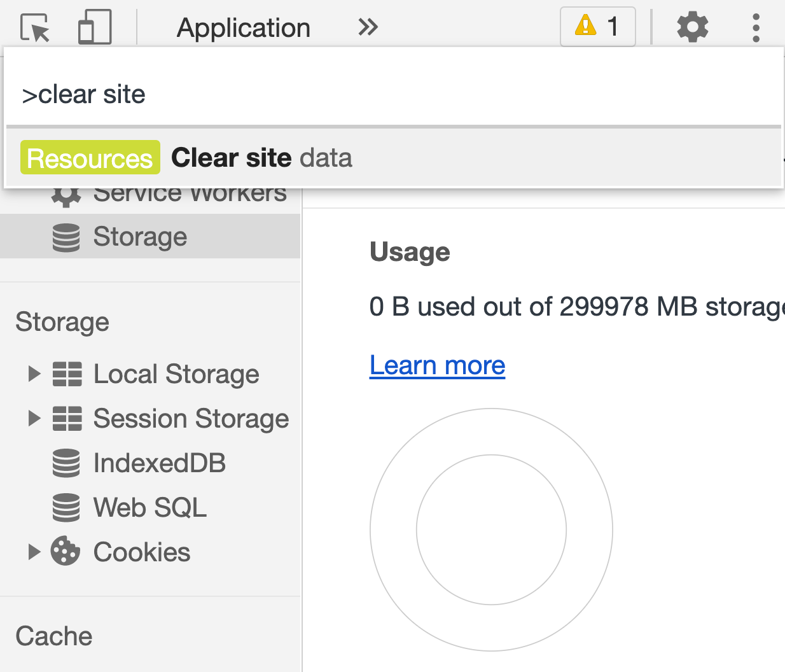
Task: Focus the command menu input field
Action: coord(393,95)
